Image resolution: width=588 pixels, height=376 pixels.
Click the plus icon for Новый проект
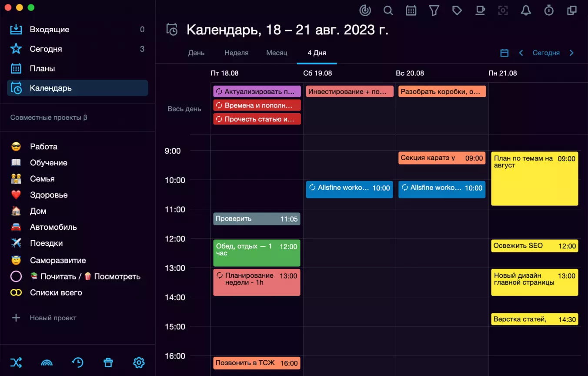click(x=16, y=318)
